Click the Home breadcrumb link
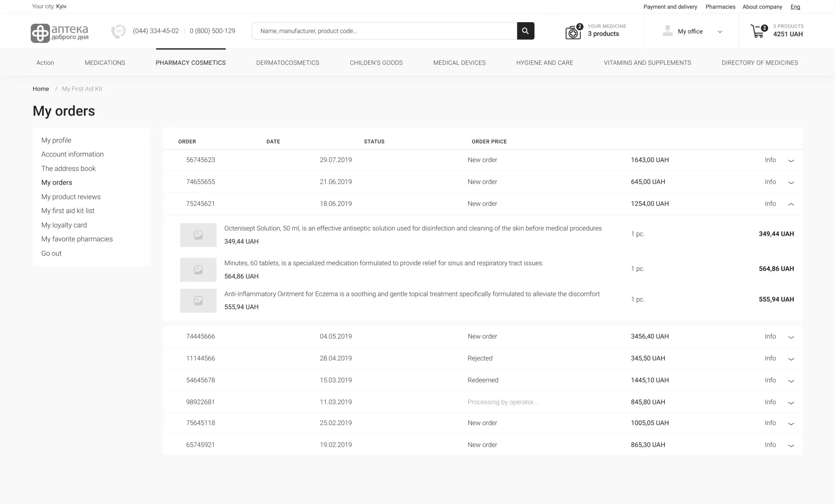This screenshot has height=504, width=835. click(40, 89)
